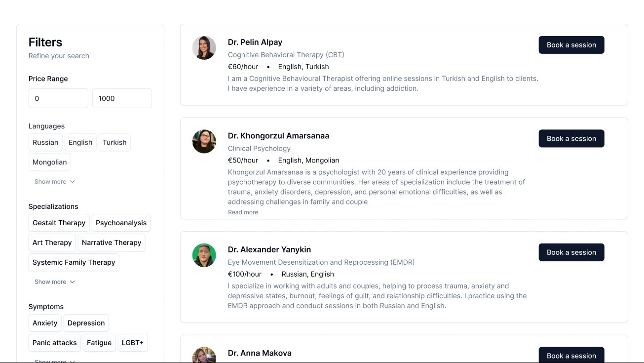
Task: Toggle the Turkish language filter chip
Action: click(114, 142)
